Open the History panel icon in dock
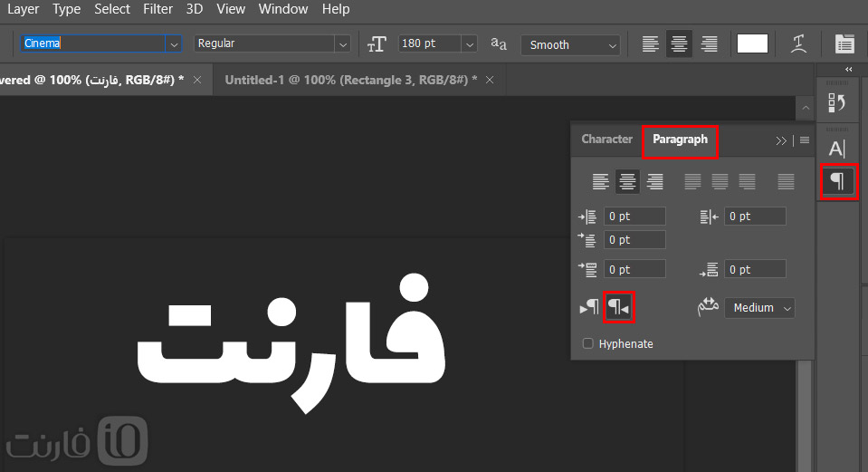The width and height of the screenshot is (868, 472). [x=836, y=102]
